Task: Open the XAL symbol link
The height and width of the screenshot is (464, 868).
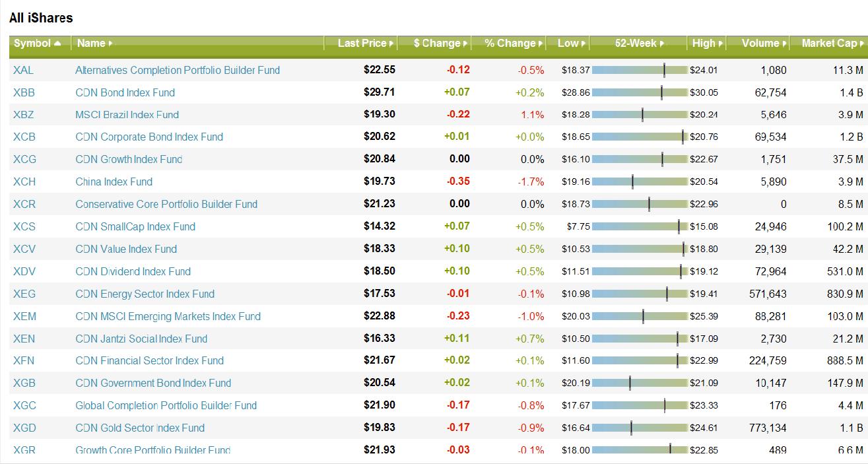Action: point(23,70)
